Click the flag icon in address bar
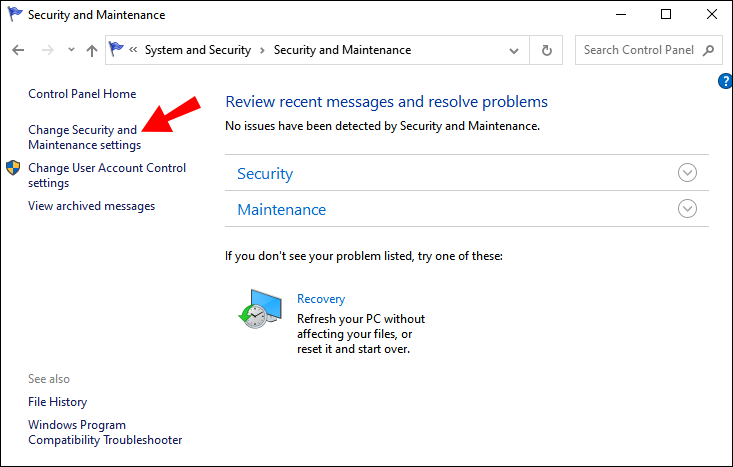 (116, 49)
